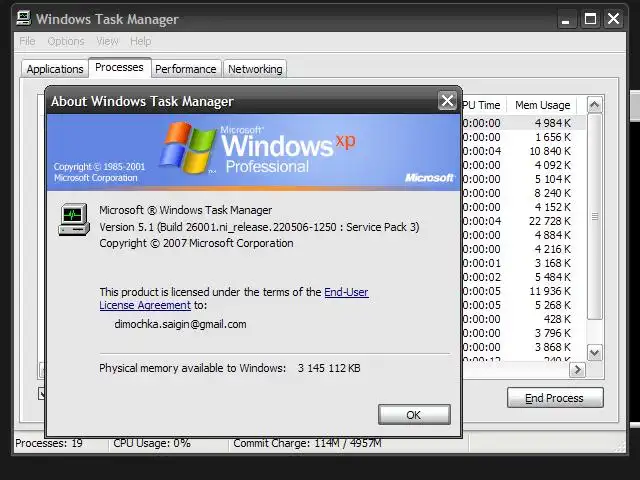
Task: Minimize the Task Manager window
Action: (x=566, y=19)
